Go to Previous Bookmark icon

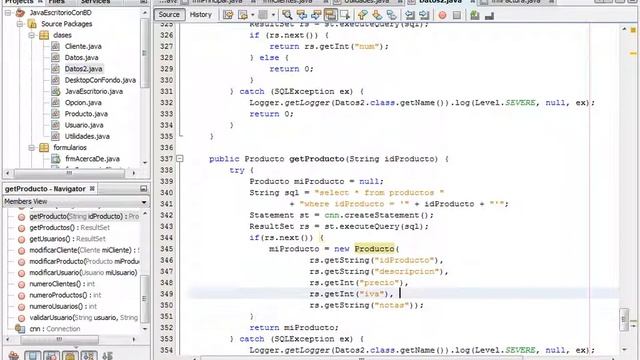pos(362,15)
